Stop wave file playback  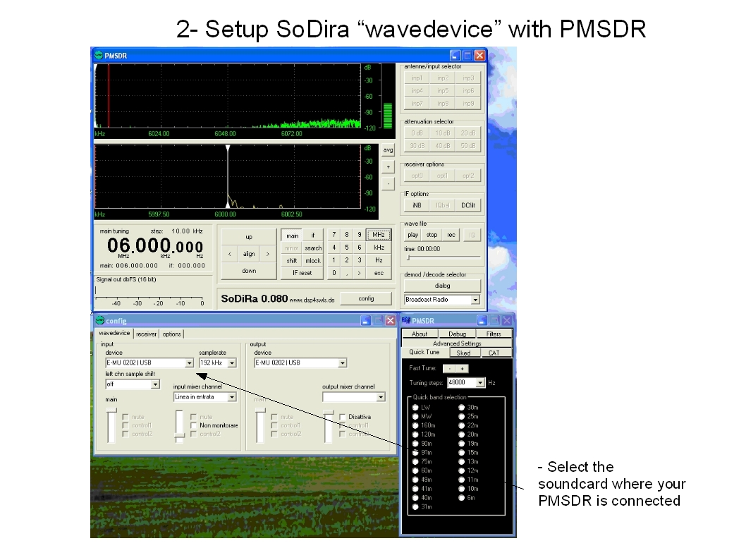(432, 235)
